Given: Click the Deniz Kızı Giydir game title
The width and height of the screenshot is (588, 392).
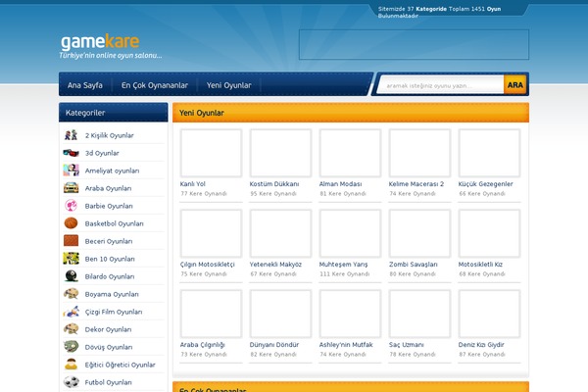Looking at the screenshot, I should (481, 345).
